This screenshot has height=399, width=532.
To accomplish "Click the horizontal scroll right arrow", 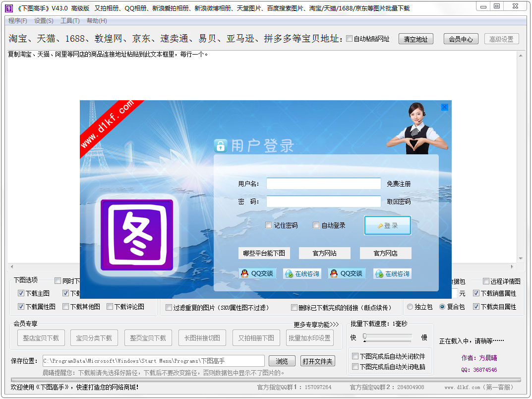I will coord(512,266).
